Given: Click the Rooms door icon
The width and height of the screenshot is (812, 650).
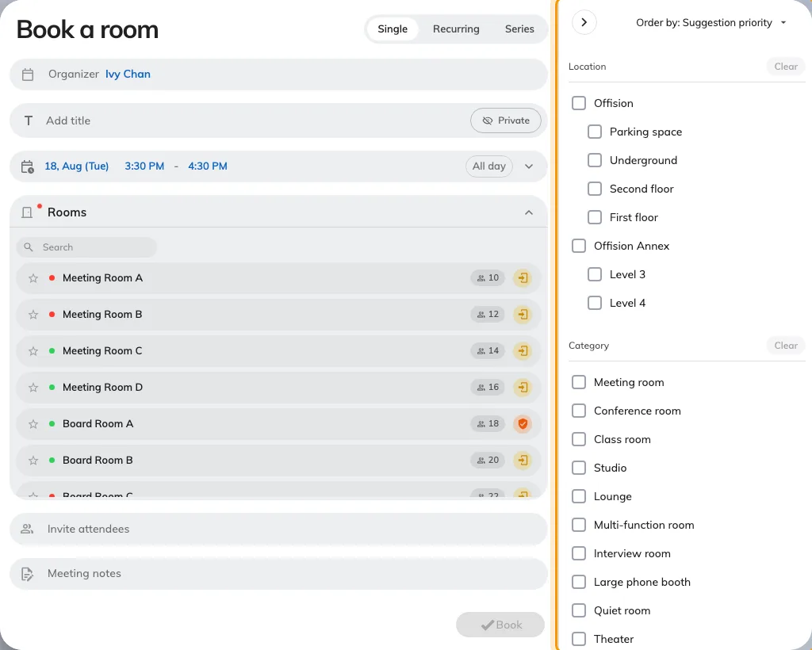Looking at the screenshot, I should (x=27, y=212).
